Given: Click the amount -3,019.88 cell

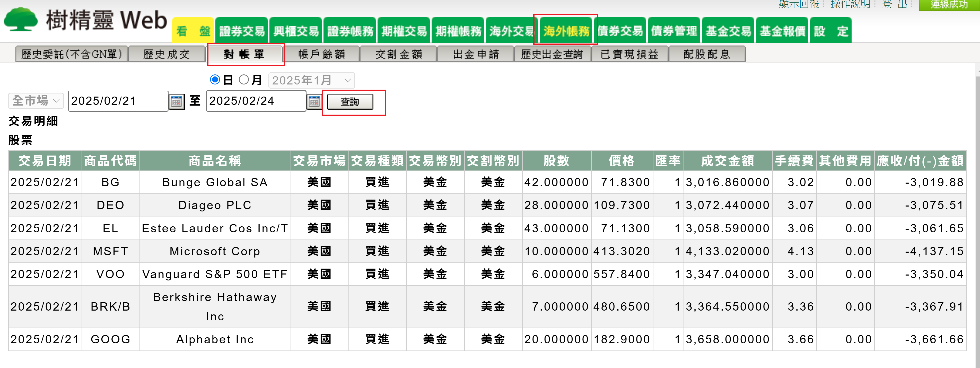Looking at the screenshot, I should pos(920,182).
